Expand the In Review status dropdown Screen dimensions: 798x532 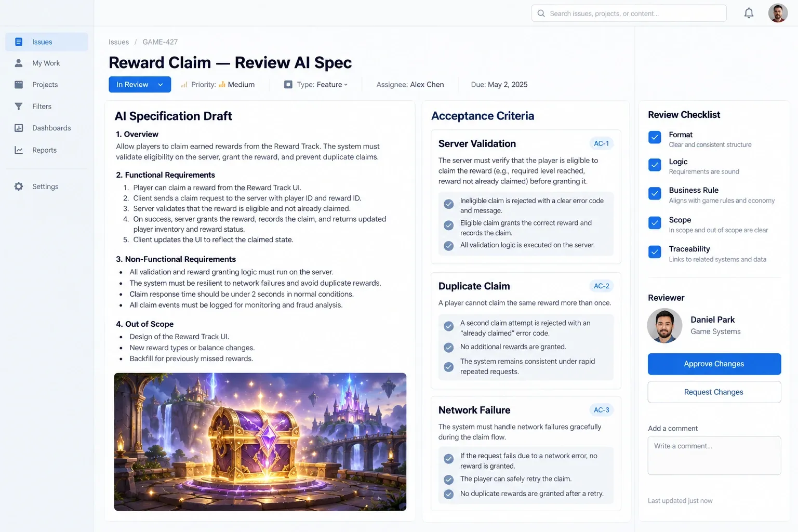click(x=140, y=85)
